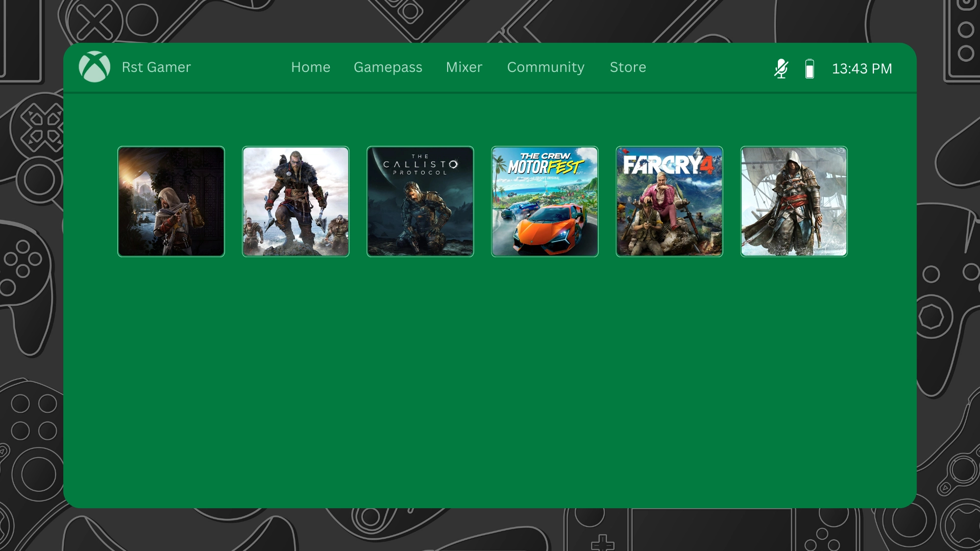Click the 13:43 PM clock
This screenshot has height=551, width=980.
point(862,68)
